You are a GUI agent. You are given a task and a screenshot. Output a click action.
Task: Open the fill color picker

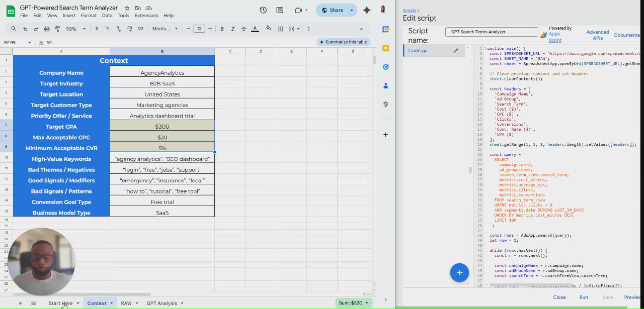click(x=269, y=29)
